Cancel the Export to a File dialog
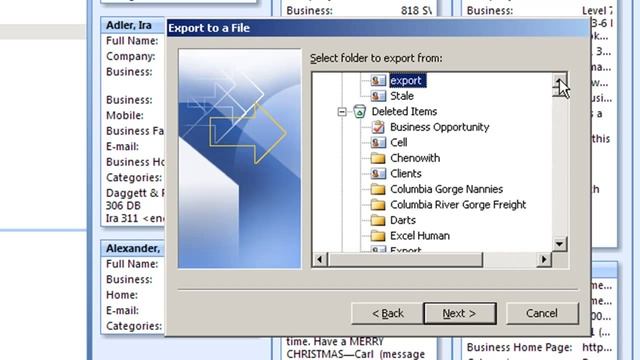 tap(542, 313)
